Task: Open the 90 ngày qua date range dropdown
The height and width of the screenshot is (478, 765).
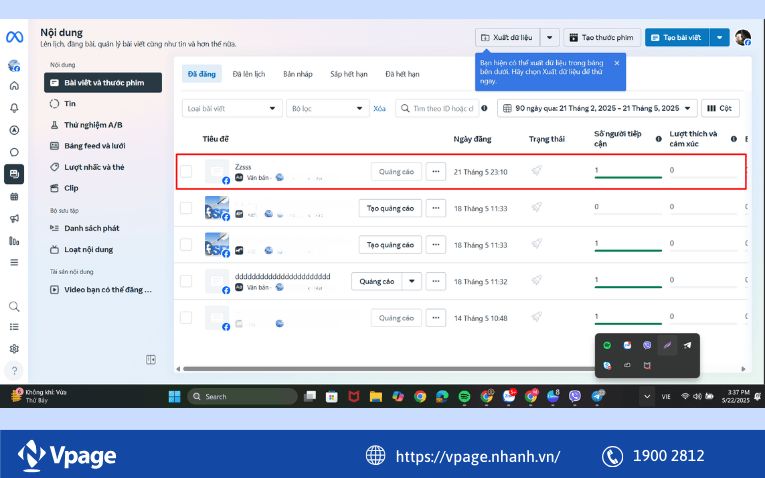Action: 596,108
